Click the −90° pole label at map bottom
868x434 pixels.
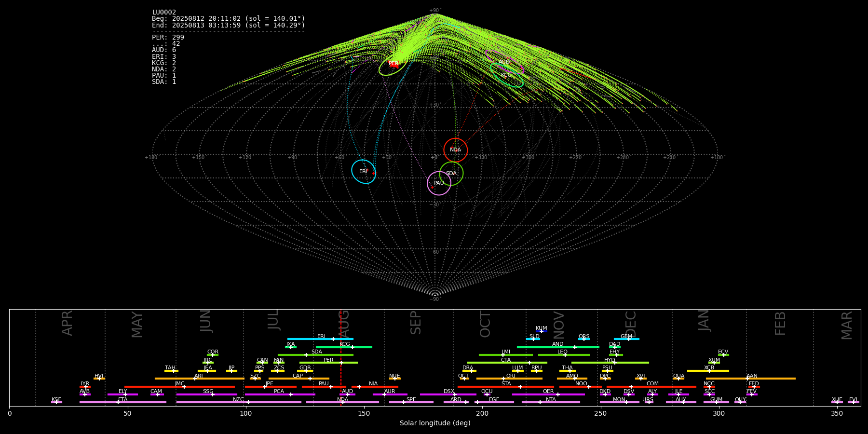pos(434,299)
